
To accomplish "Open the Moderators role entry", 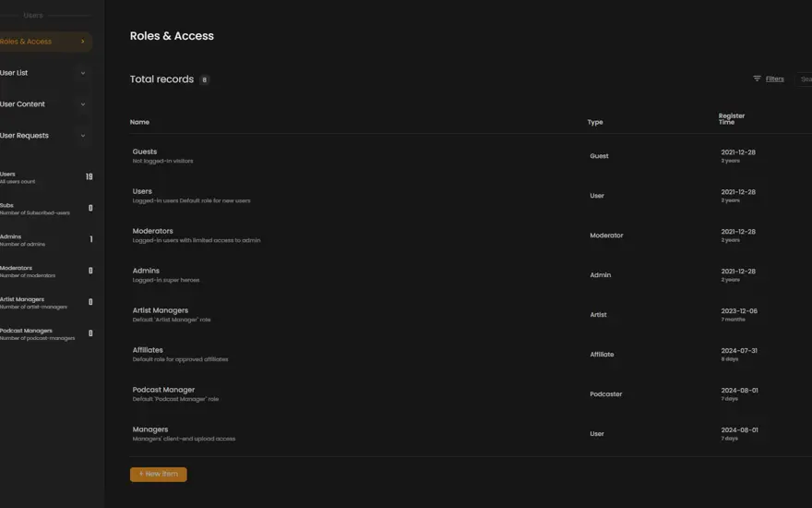I will pyautogui.click(x=471, y=235).
